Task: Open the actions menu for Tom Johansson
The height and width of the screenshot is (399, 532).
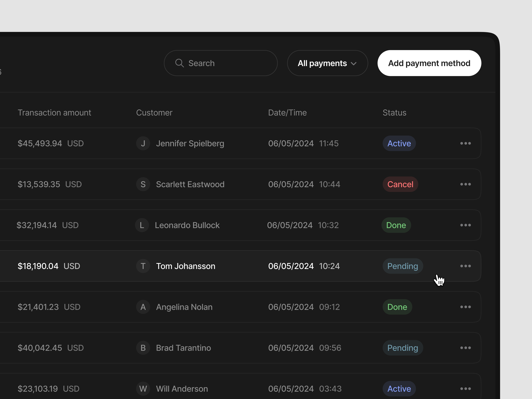Action: (466, 266)
